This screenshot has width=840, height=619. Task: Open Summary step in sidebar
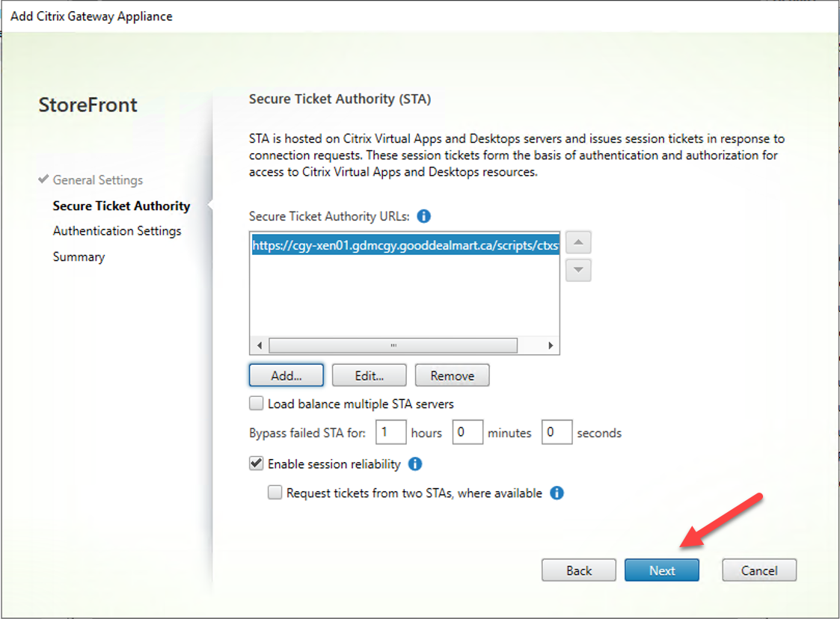79,257
